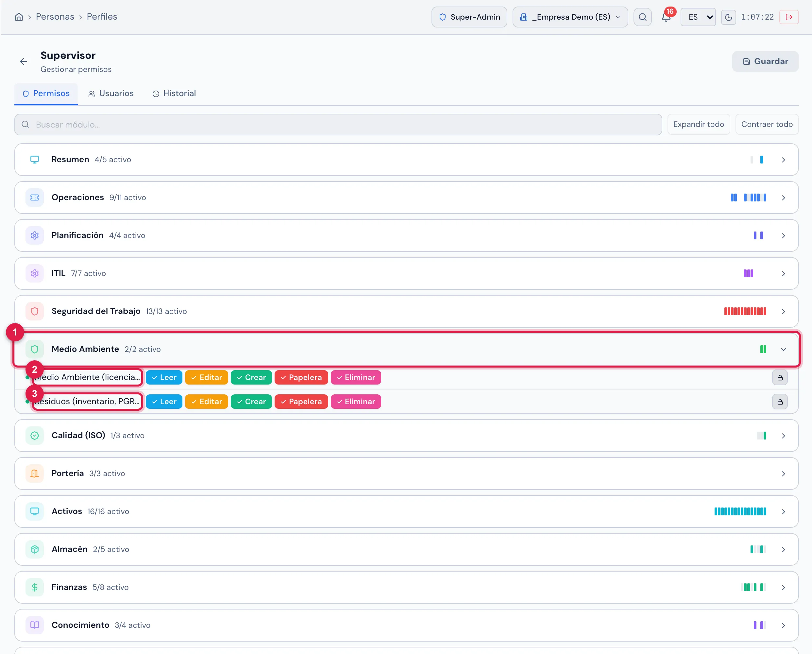Toggle Eliminar permission for Residuos
This screenshot has height=654, width=812.
pyautogui.click(x=356, y=402)
